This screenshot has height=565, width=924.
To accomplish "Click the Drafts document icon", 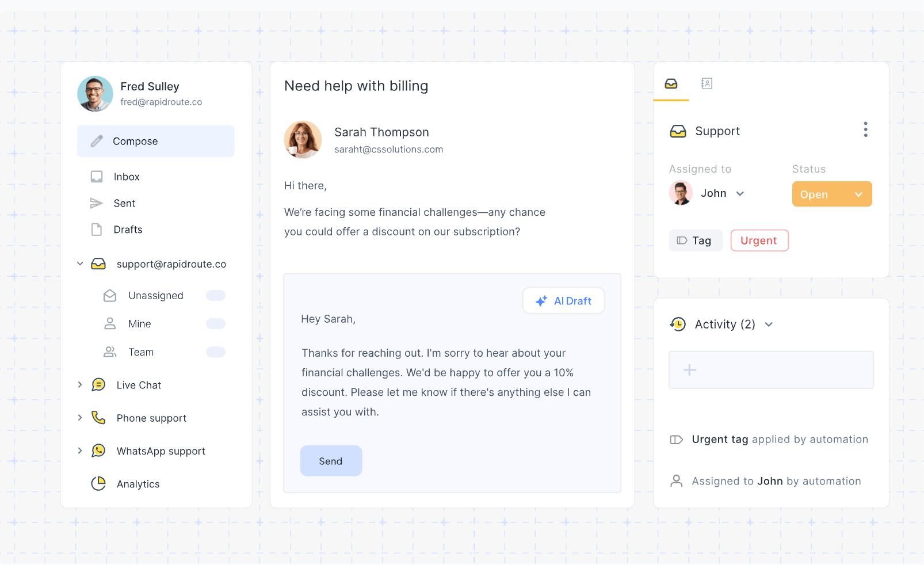I will [x=97, y=230].
